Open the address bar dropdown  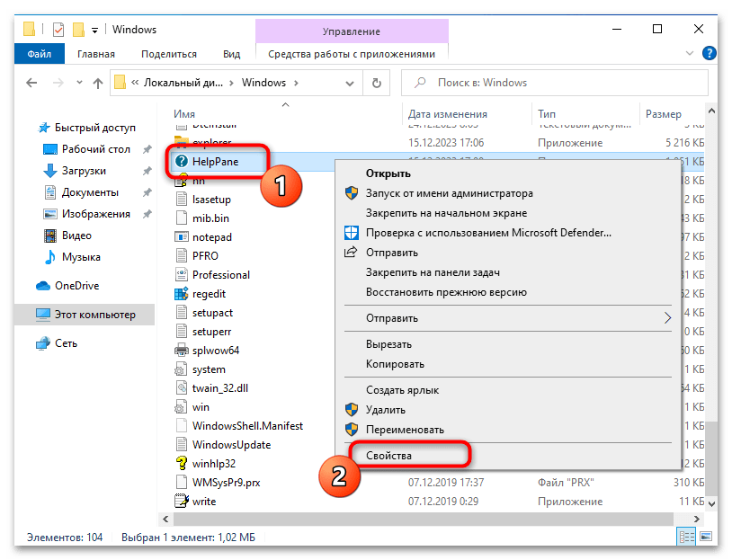[x=350, y=83]
